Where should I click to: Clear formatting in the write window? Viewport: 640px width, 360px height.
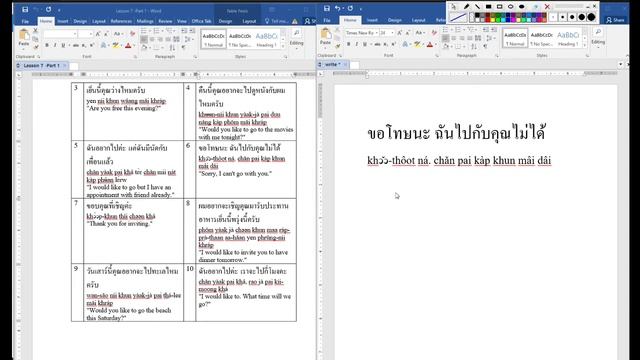point(434,33)
